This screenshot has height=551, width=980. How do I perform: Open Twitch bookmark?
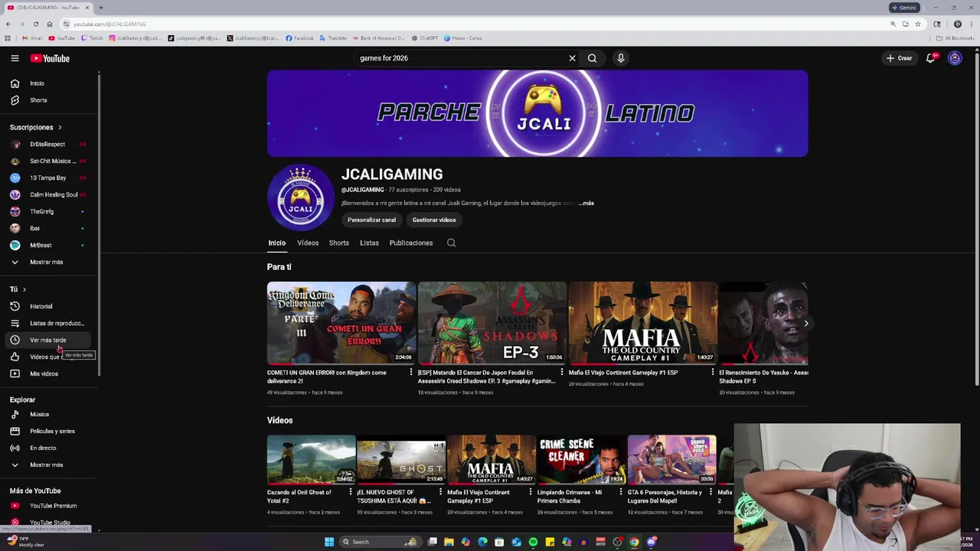(91, 37)
